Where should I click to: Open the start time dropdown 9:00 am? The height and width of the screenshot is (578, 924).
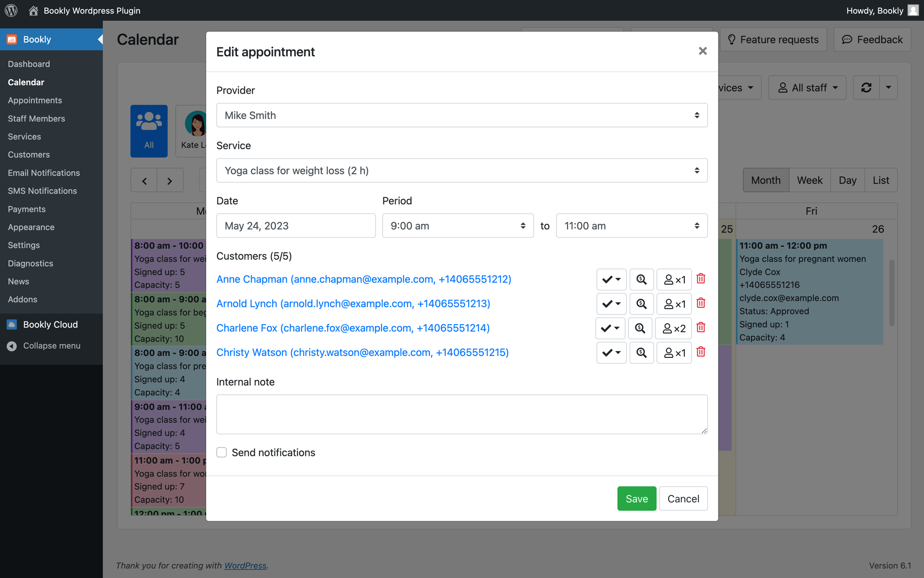click(458, 226)
